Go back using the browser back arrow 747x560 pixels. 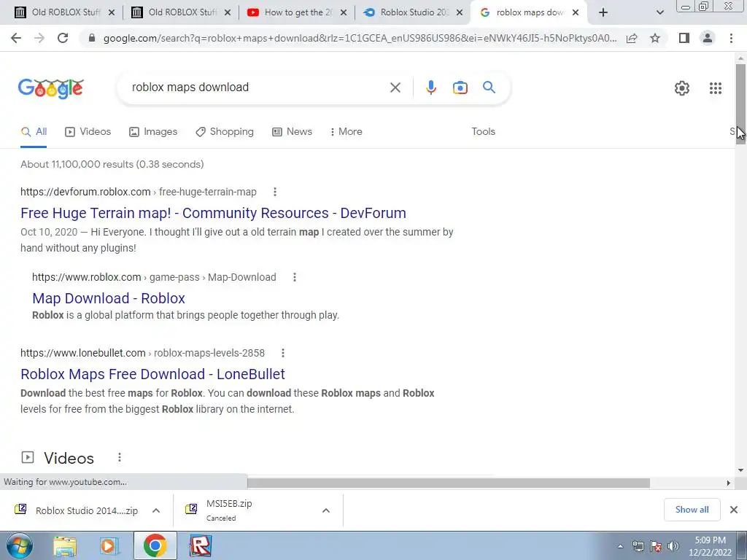[16, 38]
